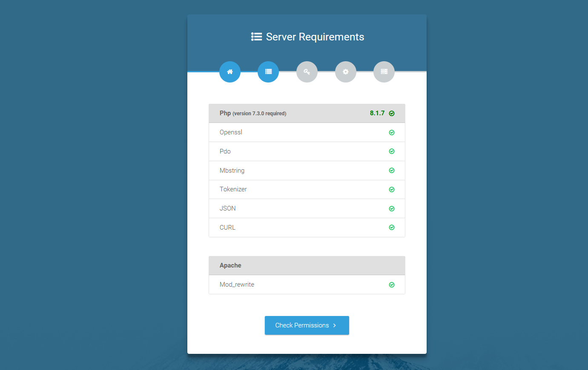Click the Server Requirements heading text

(315, 37)
